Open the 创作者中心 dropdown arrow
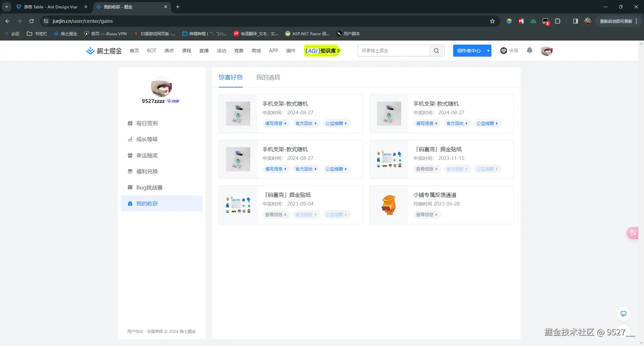Viewport: 644px width, 346px height. coord(488,51)
